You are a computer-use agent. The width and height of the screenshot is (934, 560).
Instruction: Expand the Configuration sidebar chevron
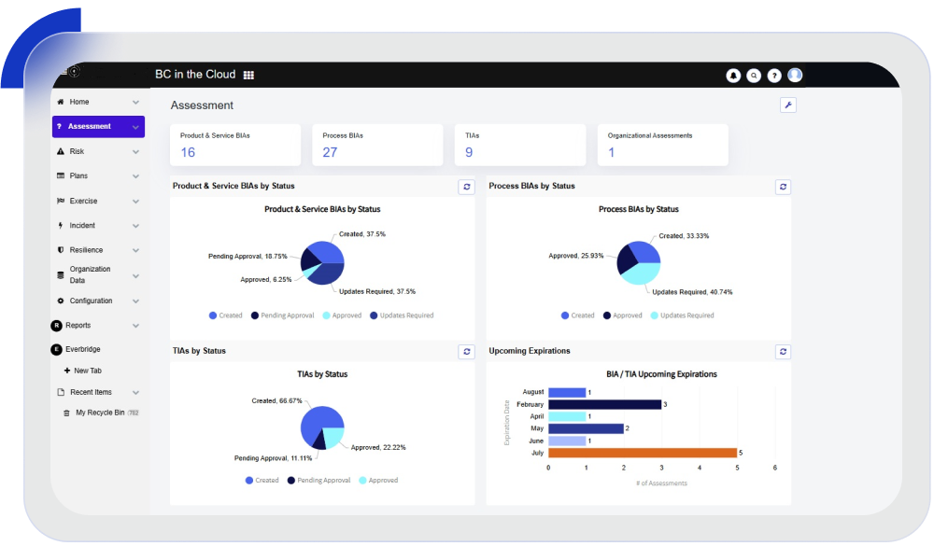[135, 301]
